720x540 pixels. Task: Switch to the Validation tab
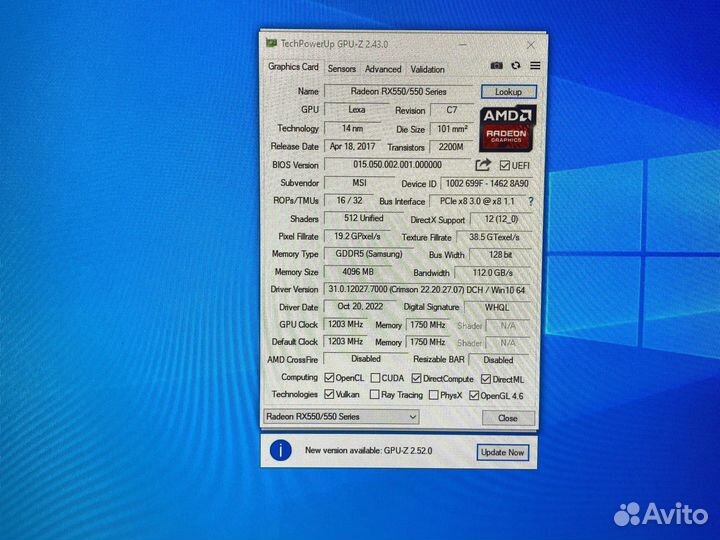[428, 69]
